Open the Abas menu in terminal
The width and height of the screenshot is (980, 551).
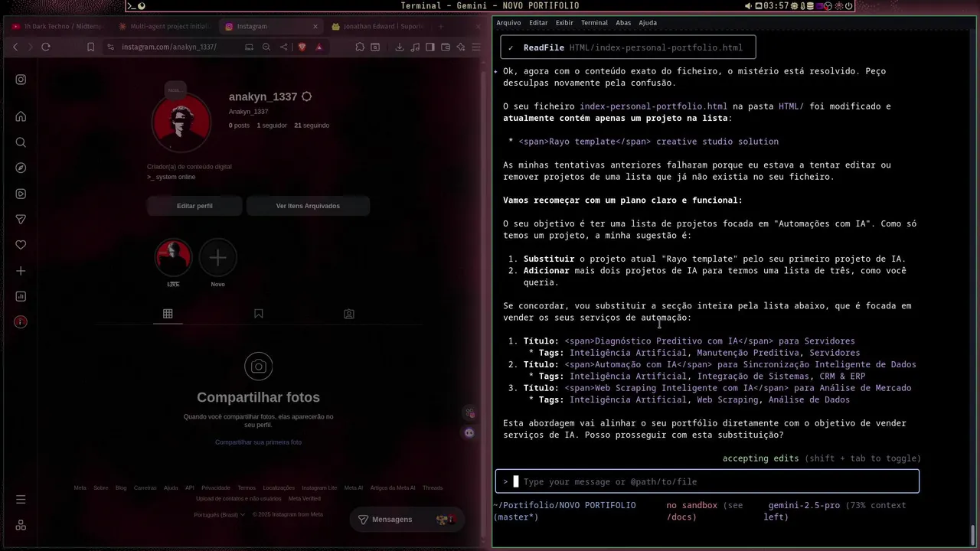point(623,23)
